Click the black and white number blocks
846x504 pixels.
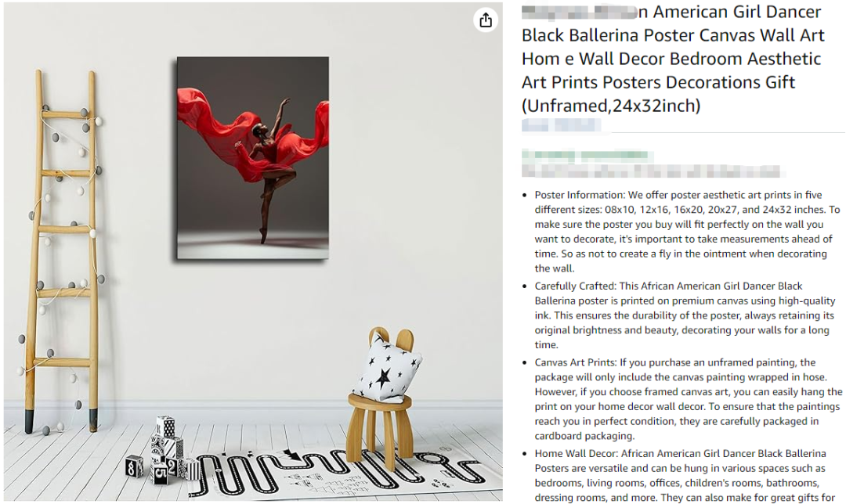161,452
